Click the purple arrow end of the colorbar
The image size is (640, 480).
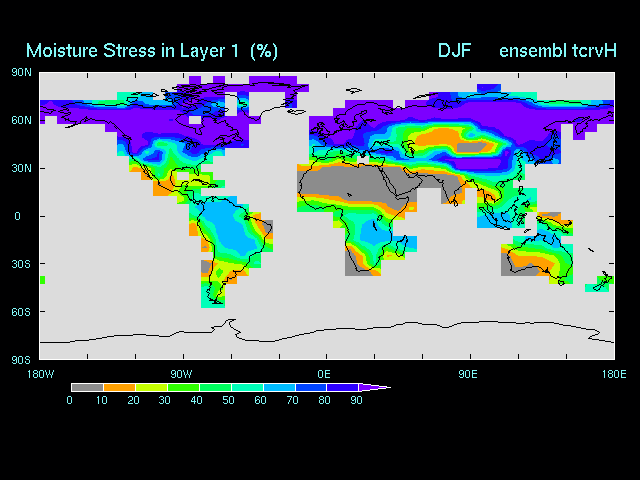tap(374, 387)
